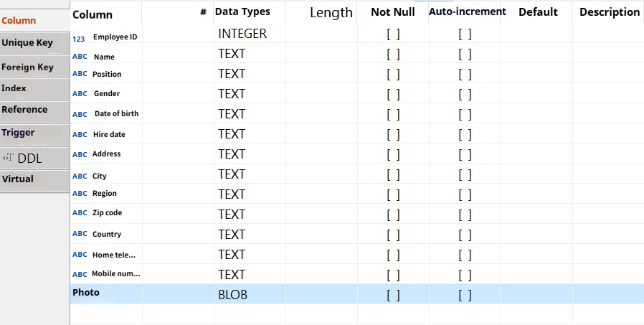Click the ABC icon beside Hire date
Viewport: 644px width, 325px height.
[x=80, y=134]
